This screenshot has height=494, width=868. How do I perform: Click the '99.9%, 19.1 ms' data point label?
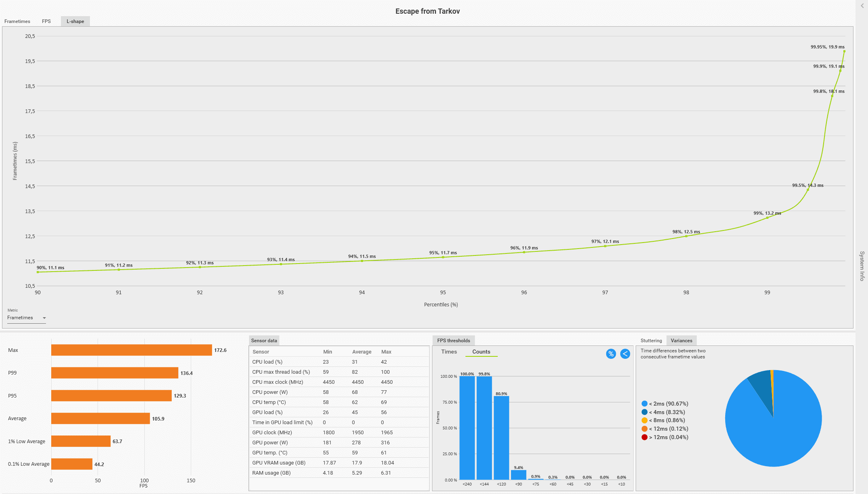(828, 66)
